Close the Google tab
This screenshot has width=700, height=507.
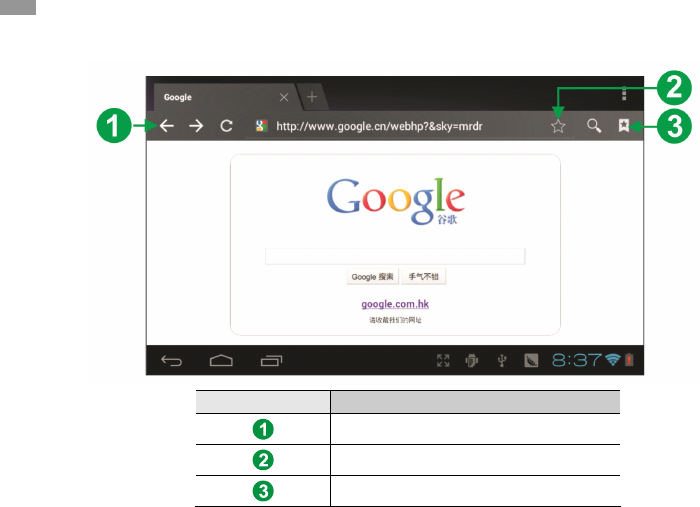point(284,97)
